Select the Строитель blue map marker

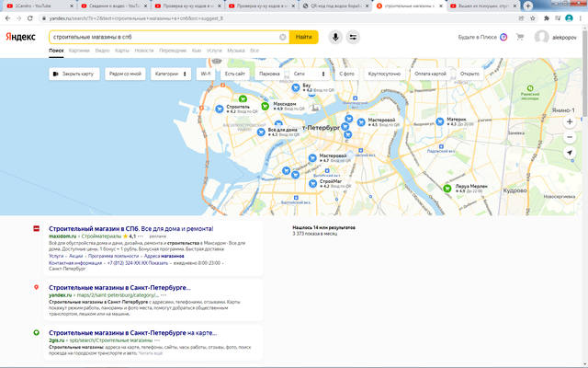[x=220, y=109]
